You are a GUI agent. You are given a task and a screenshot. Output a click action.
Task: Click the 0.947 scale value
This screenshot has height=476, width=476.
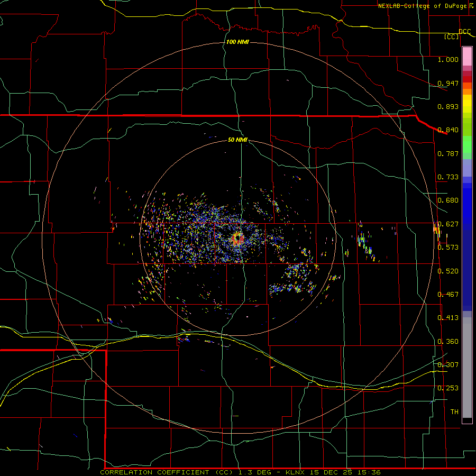coord(448,83)
